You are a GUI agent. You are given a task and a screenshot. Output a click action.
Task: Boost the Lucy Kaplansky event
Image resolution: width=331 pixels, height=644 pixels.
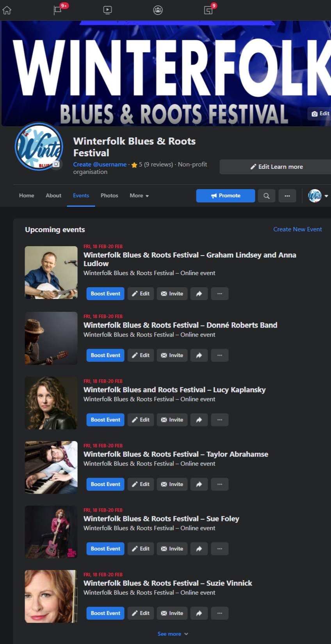(105, 420)
